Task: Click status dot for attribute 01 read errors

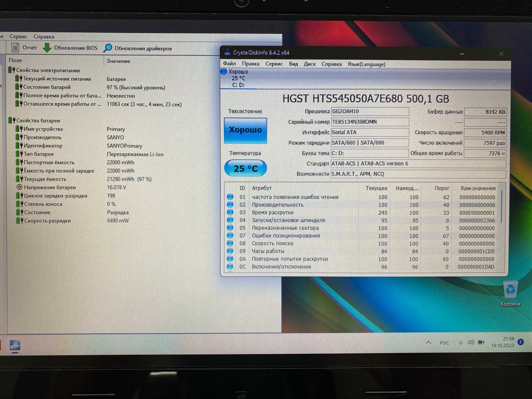Action: [x=230, y=197]
